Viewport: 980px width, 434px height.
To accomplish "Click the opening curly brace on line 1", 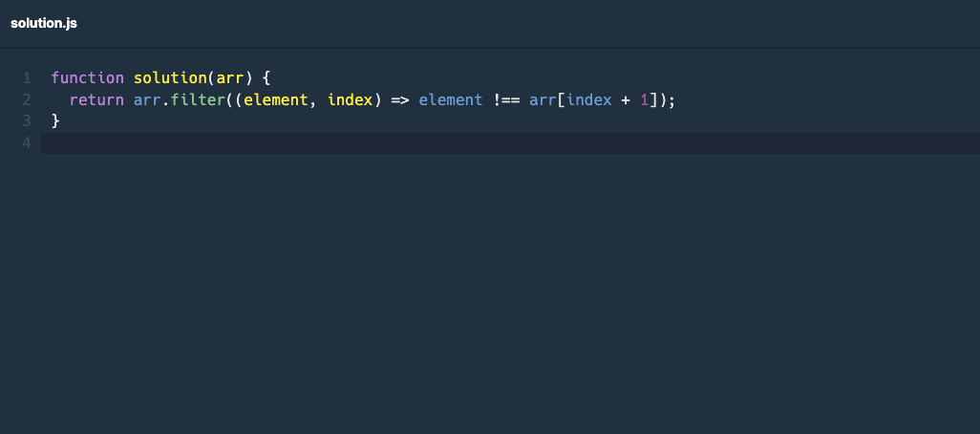I will pyautogui.click(x=266, y=77).
